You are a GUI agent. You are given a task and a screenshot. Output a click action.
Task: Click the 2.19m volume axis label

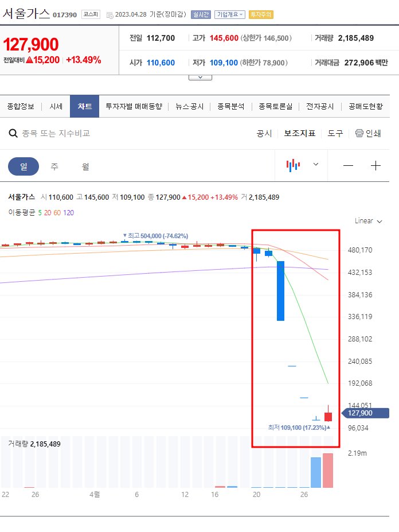(x=357, y=453)
